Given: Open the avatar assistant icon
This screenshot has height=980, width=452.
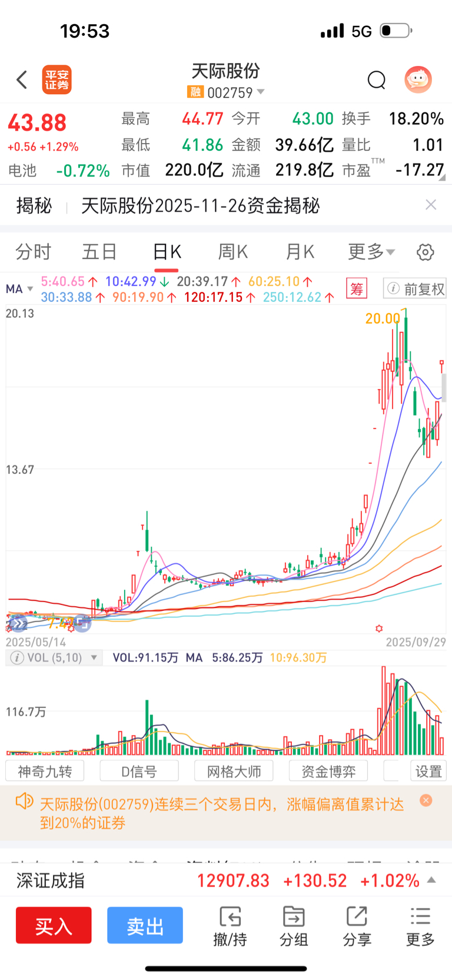Looking at the screenshot, I should (418, 79).
